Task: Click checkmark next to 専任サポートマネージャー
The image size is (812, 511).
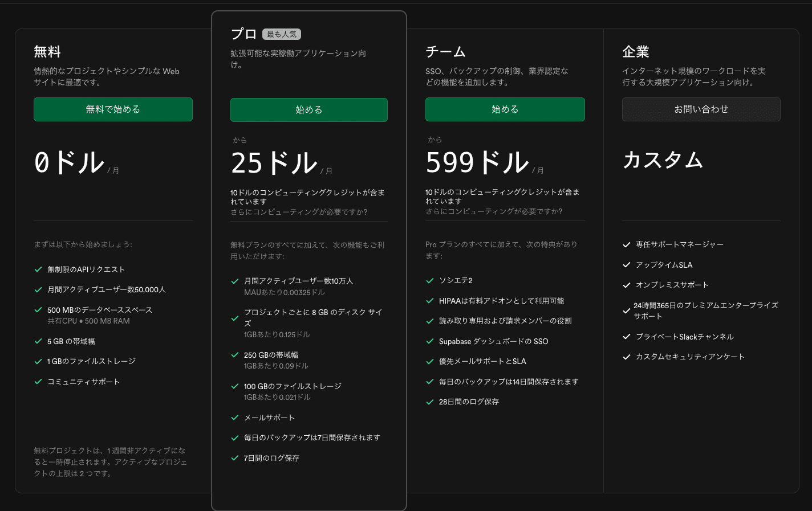Action: point(627,244)
